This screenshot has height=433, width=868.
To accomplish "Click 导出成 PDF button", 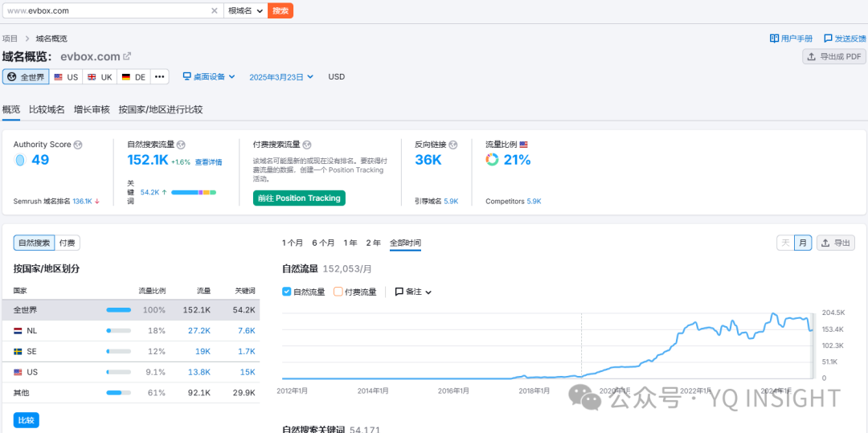I will coord(834,56).
